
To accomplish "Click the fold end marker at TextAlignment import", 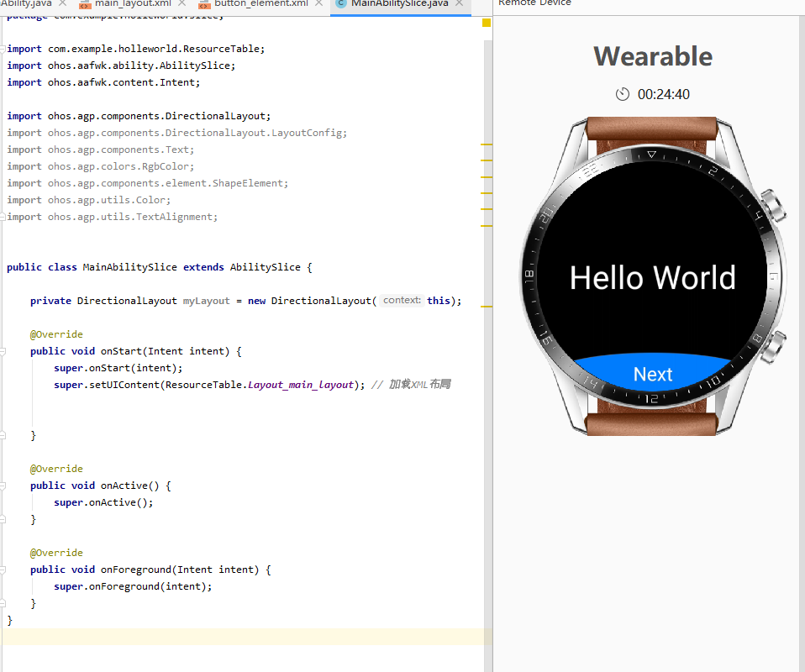I will click(x=3, y=218).
